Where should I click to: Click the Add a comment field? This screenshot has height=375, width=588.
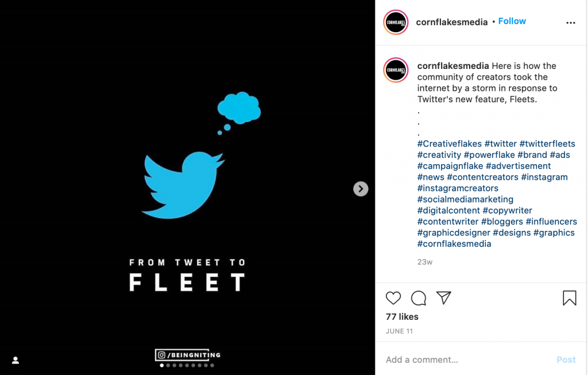pyautogui.click(x=467, y=359)
